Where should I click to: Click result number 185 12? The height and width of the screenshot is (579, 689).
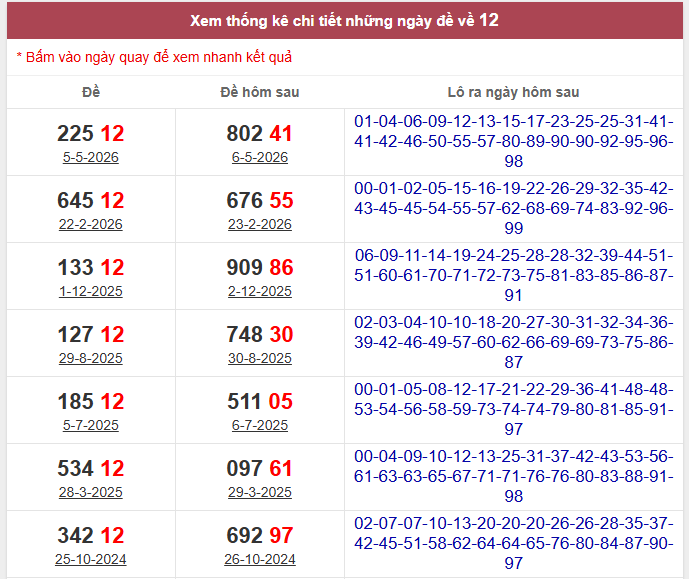91,402
